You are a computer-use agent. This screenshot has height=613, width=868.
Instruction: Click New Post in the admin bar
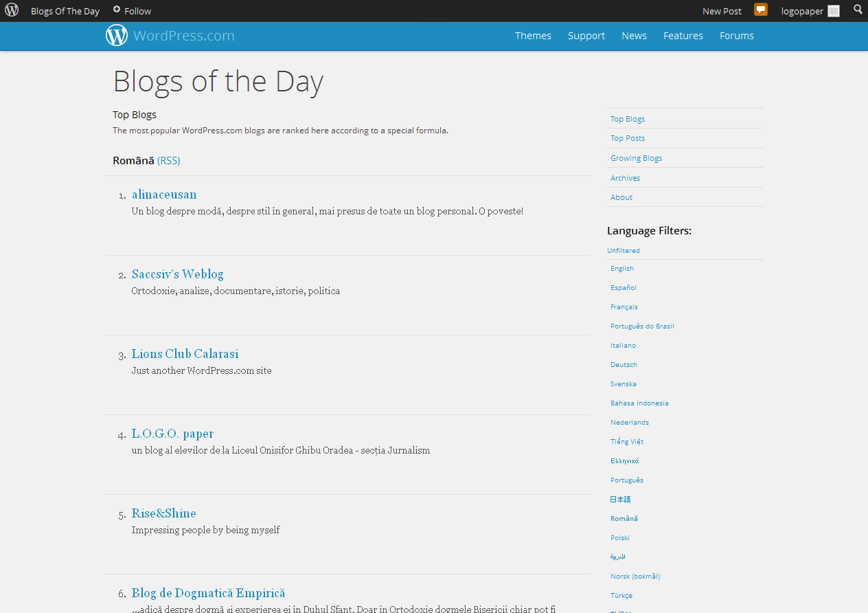[x=722, y=11]
